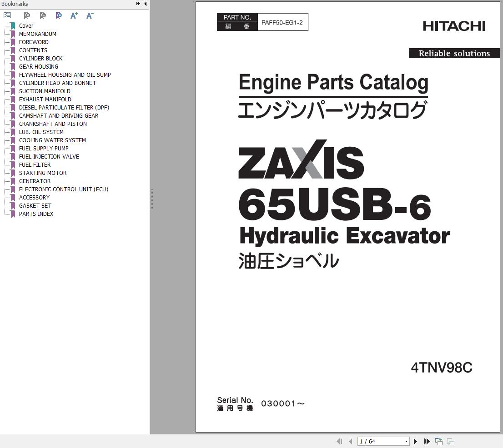Select ACCESSORY bookmark
Screen dimensions: 503x448
click(34, 197)
